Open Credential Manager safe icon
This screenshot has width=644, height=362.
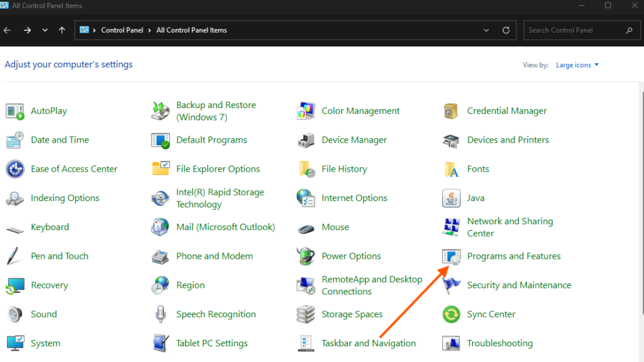pyautogui.click(x=451, y=111)
